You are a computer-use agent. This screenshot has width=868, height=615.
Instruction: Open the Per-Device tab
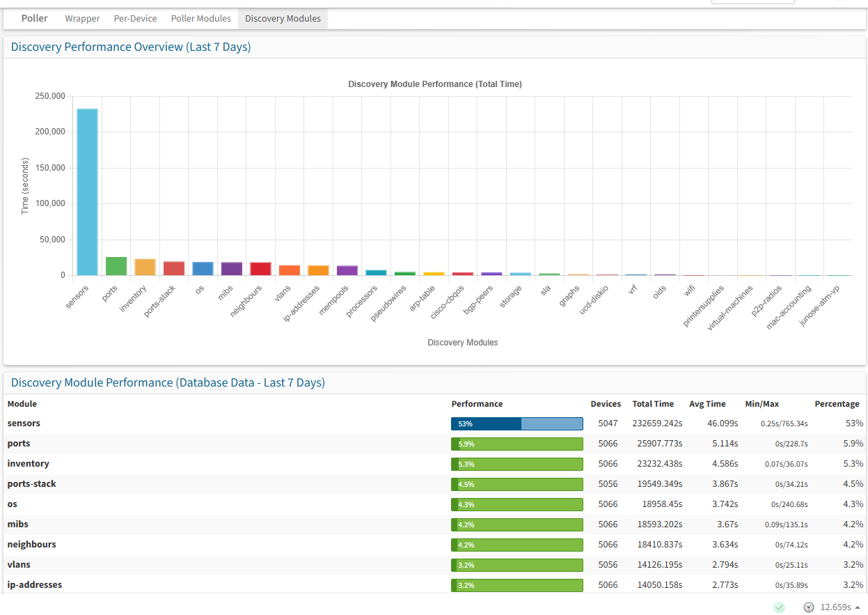(x=135, y=19)
